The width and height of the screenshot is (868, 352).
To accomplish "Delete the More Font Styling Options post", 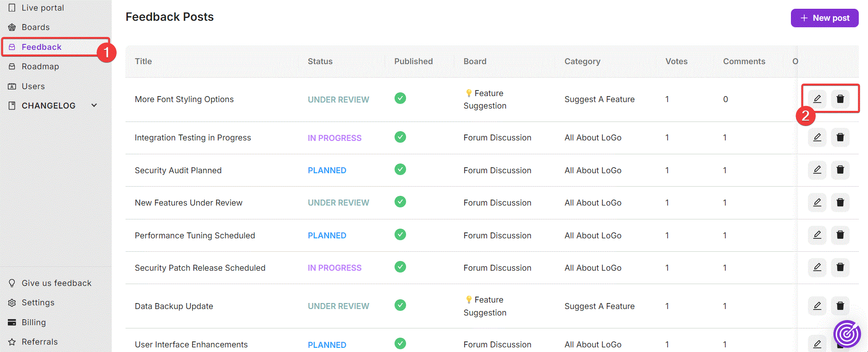I will point(840,99).
